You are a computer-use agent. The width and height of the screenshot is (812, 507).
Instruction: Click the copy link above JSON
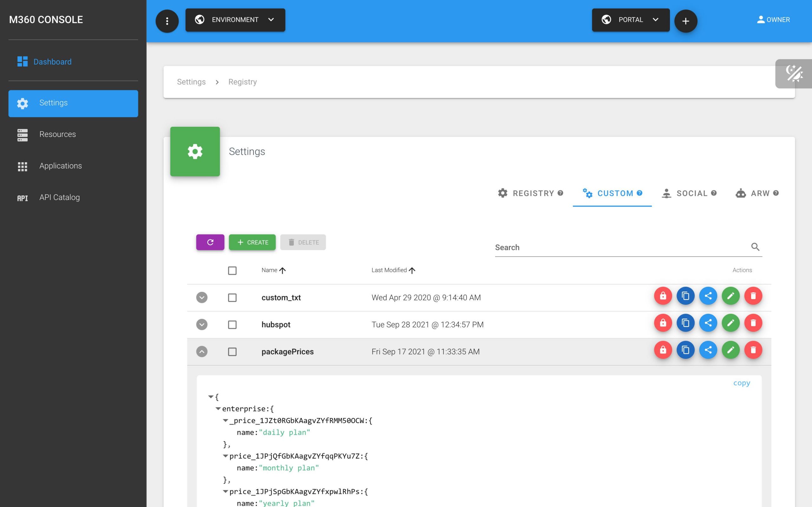click(x=741, y=383)
